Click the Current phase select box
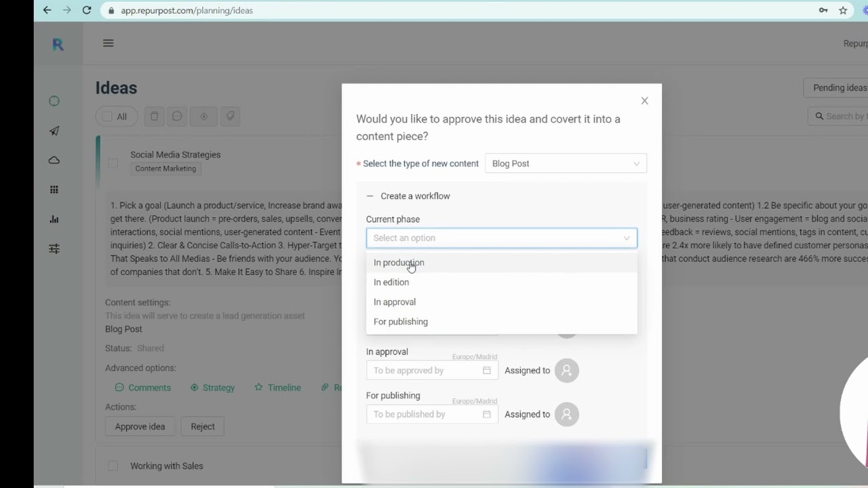 (x=502, y=238)
